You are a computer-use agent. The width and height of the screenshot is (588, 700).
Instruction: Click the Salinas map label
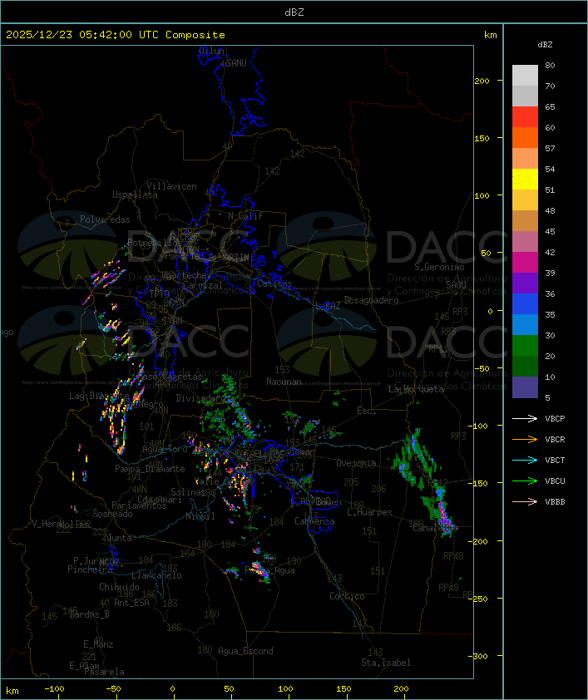tap(188, 492)
